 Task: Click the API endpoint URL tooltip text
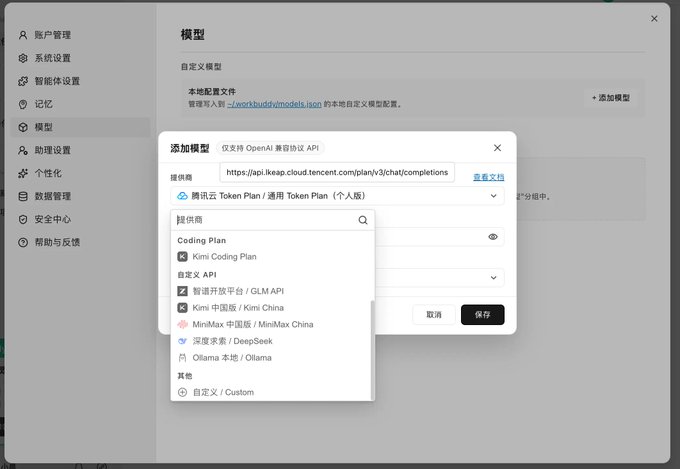pos(337,172)
